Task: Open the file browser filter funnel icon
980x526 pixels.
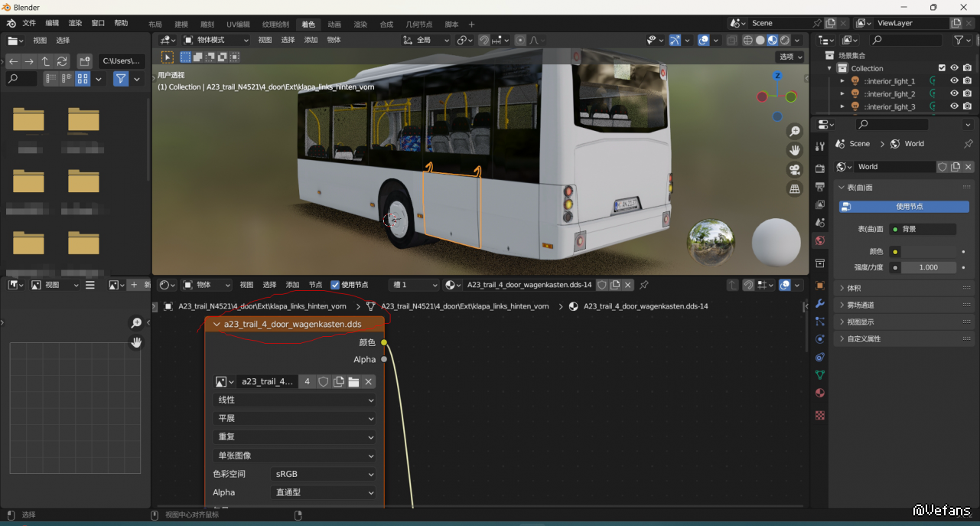Action: click(x=121, y=79)
